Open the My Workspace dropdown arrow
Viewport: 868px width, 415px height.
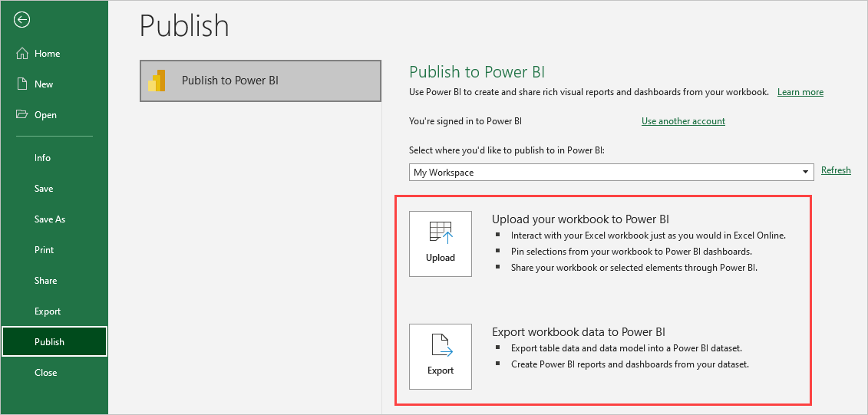(x=805, y=173)
